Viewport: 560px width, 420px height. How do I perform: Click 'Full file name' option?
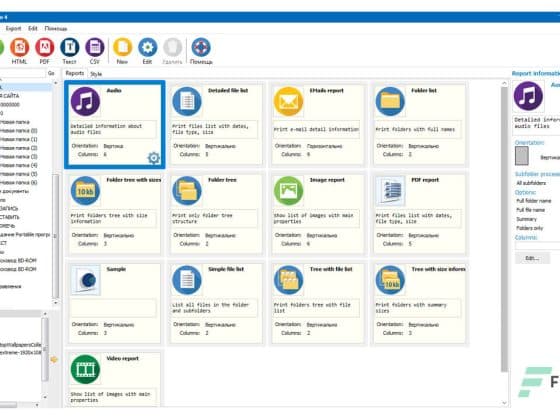coord(531,210)
